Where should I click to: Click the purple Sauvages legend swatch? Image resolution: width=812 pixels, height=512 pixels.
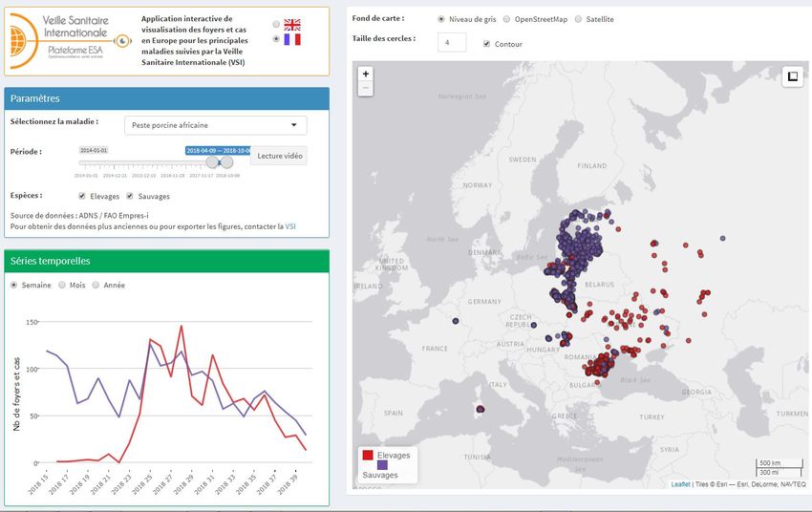(x=382, y=465)
